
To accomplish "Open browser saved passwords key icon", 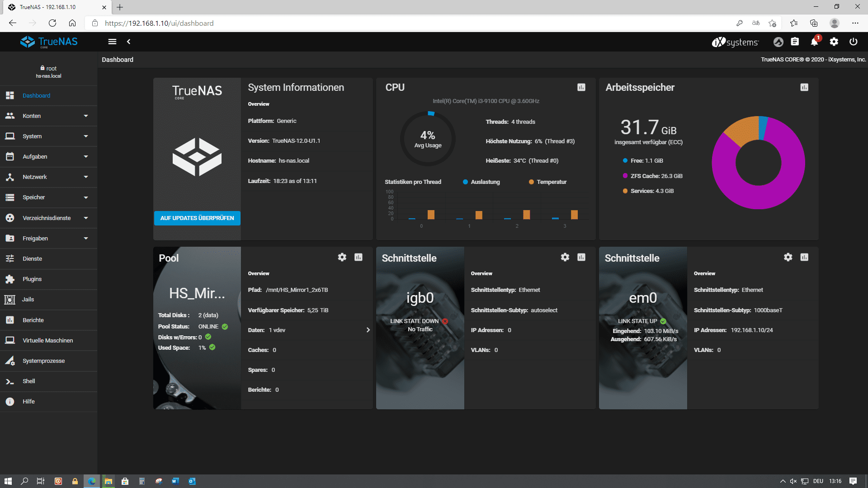I will point(740,23).
